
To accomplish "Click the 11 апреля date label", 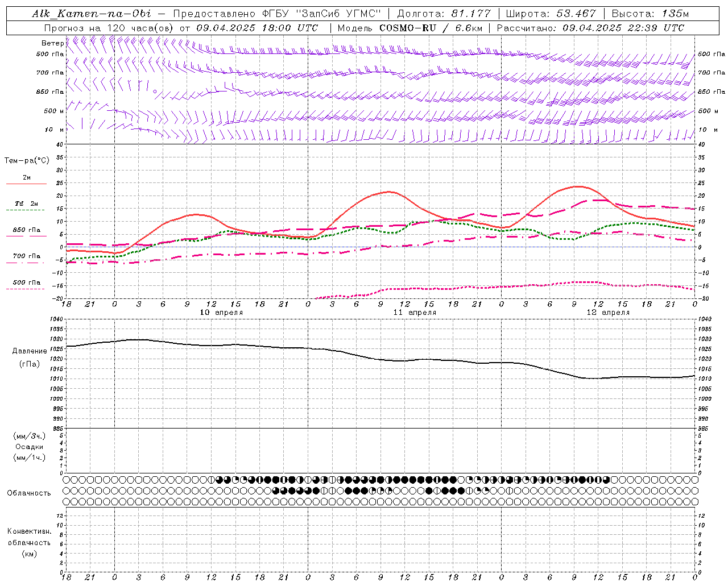I will coord(415,313).
